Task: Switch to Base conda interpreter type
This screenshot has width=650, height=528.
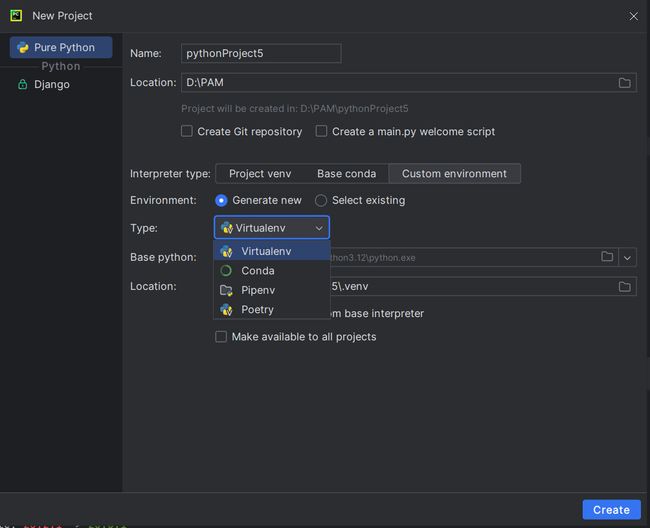Action: pos(347,174)
